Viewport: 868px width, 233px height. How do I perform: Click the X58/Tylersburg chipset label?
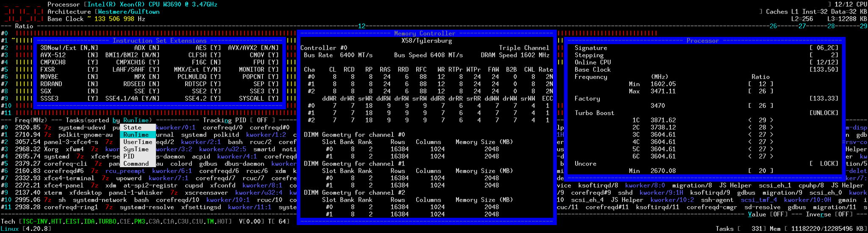click(x=426, y=41)
